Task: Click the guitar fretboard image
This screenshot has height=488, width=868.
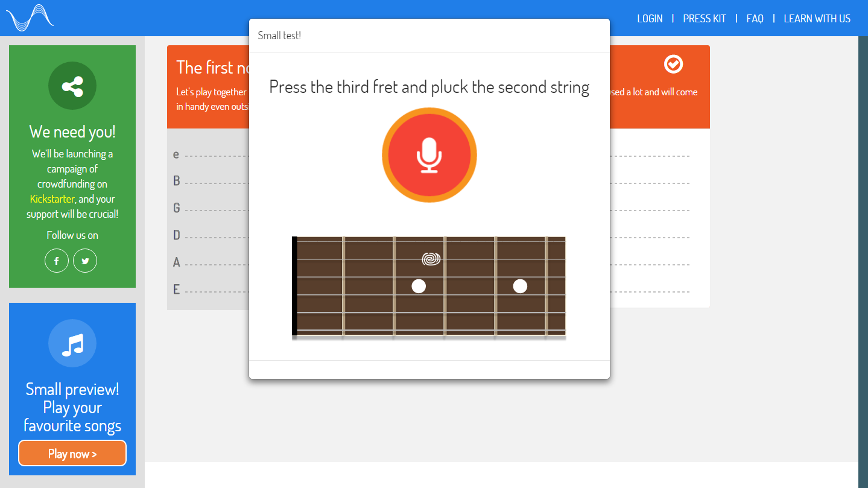Action: click(429, 287)
